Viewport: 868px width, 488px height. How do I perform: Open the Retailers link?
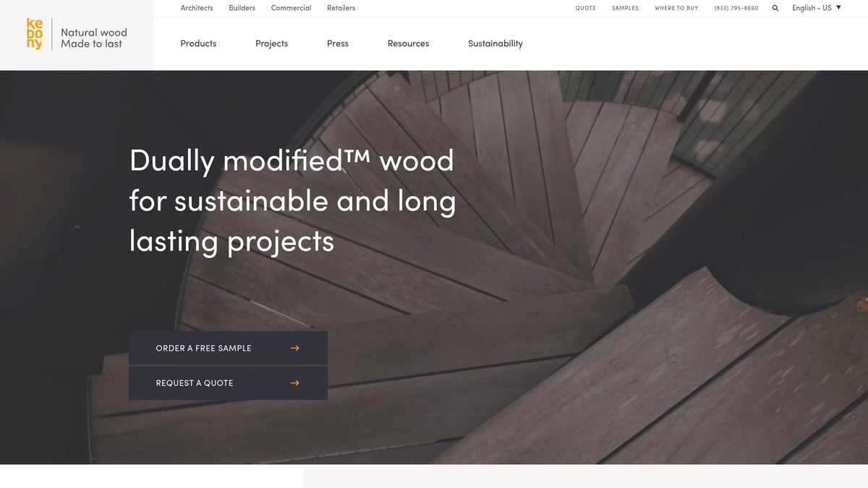point(341,8)
